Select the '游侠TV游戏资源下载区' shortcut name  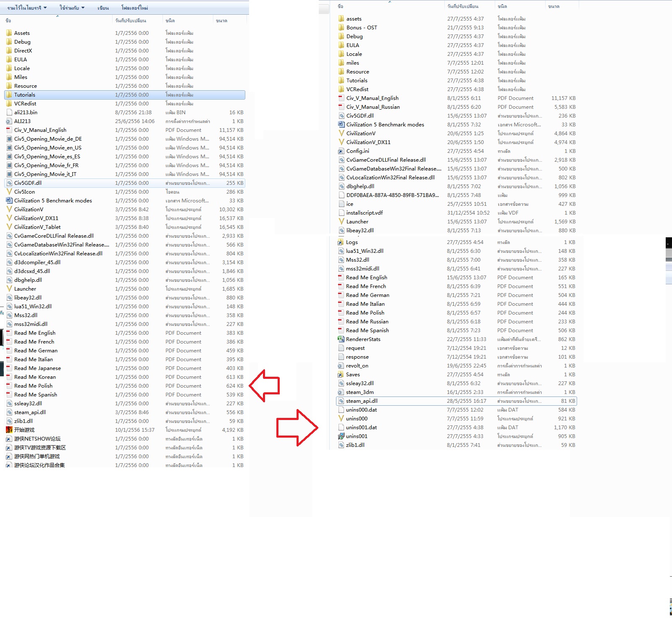click(40, 447)
